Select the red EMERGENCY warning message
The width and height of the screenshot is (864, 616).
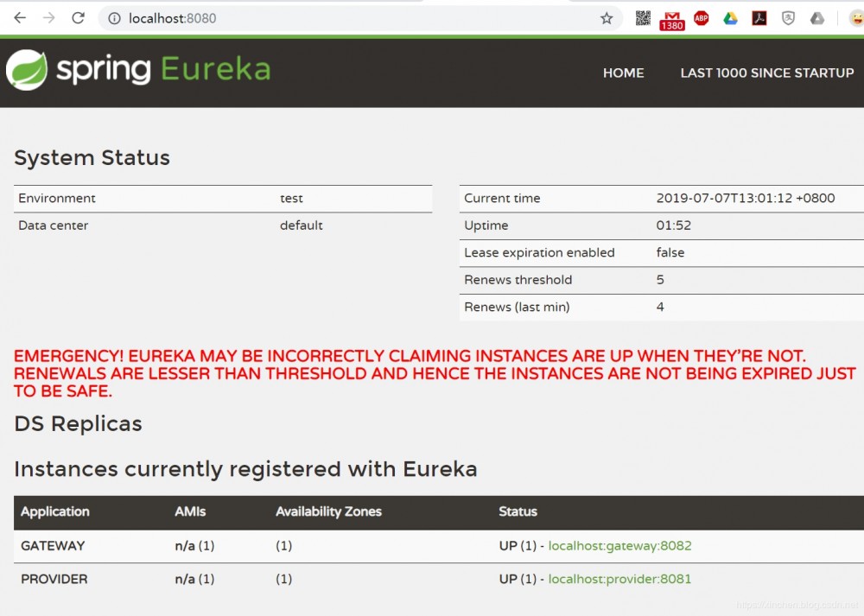(x=435, y=373)
